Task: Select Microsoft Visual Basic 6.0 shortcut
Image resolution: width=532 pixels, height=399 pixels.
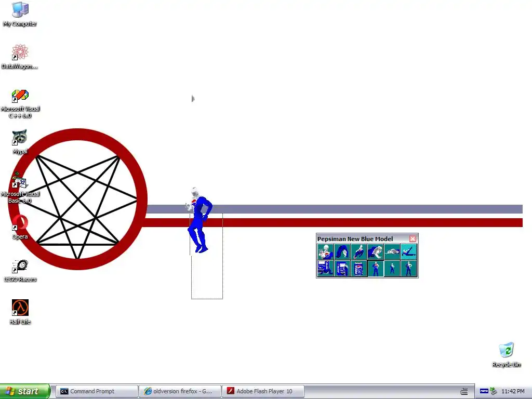Action: 20,188
